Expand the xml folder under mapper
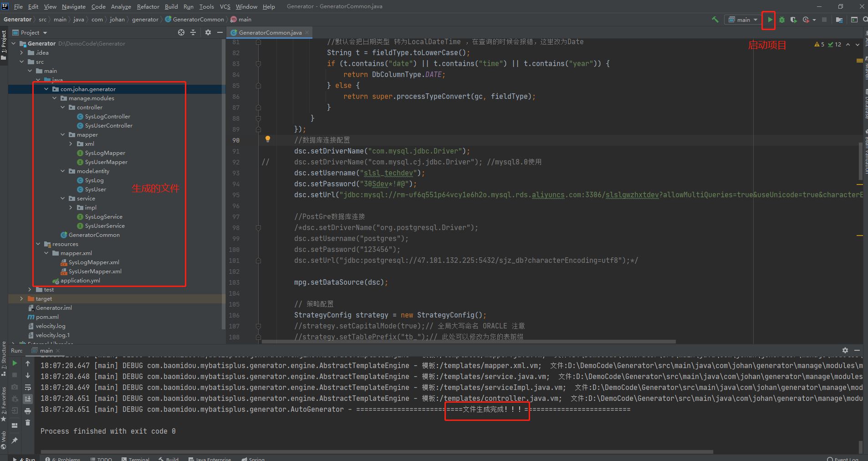868x461 pixels. tap(71, 143)
